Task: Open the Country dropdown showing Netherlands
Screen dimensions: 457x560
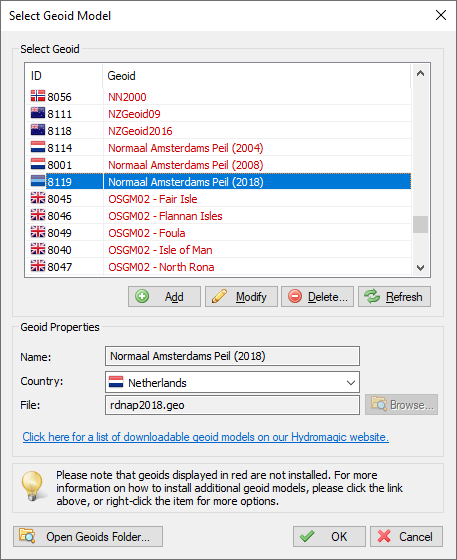Action: click(x=232, y=382)
